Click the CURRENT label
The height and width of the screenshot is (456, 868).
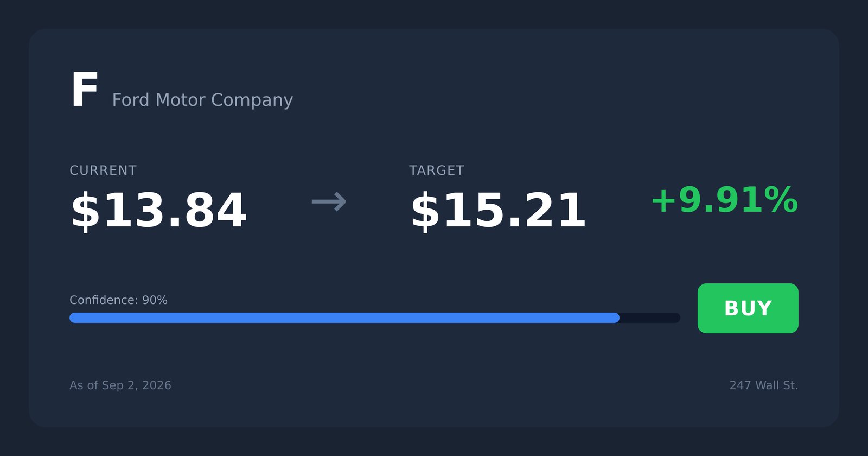(x=103, y=170)
